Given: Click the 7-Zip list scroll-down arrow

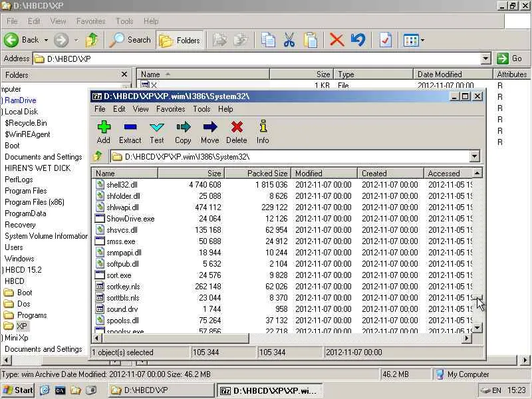Looking at the screenshot, I should [477, 327].
